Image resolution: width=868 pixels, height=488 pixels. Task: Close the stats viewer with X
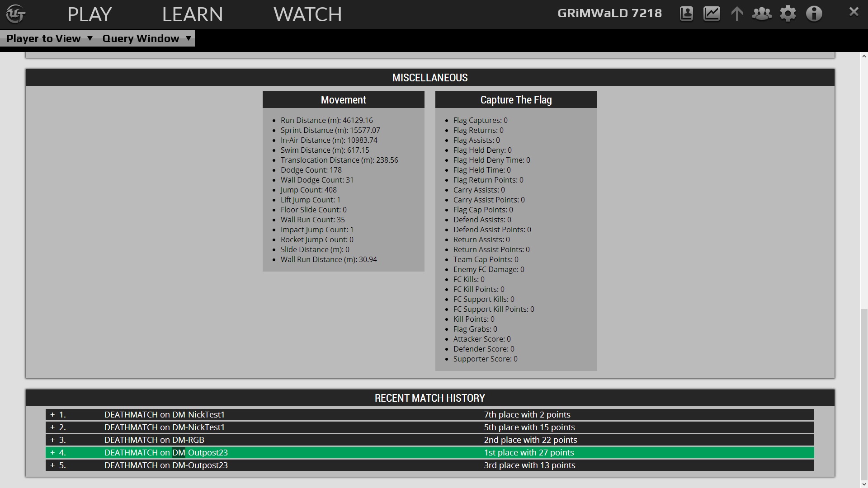click(854, 12)
